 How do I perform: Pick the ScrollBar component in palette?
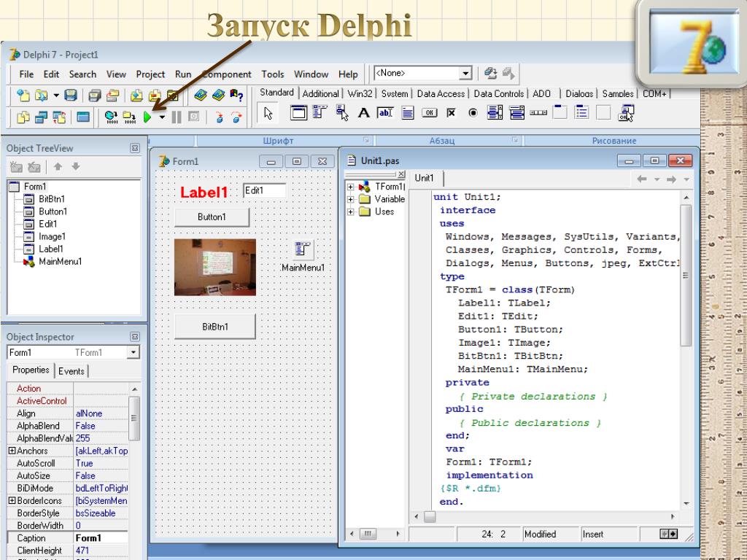[x=538, y=113]
